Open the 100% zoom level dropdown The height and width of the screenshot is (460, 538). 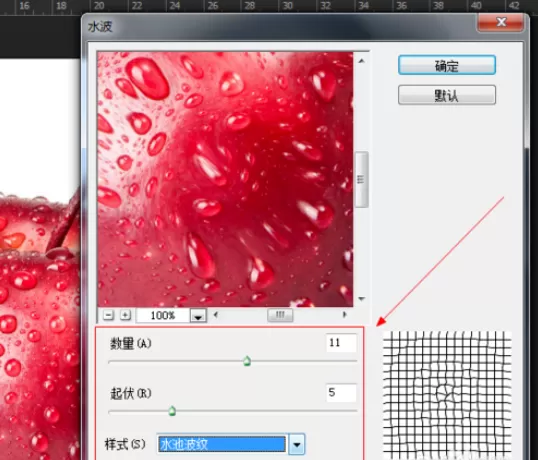(198, 316)
